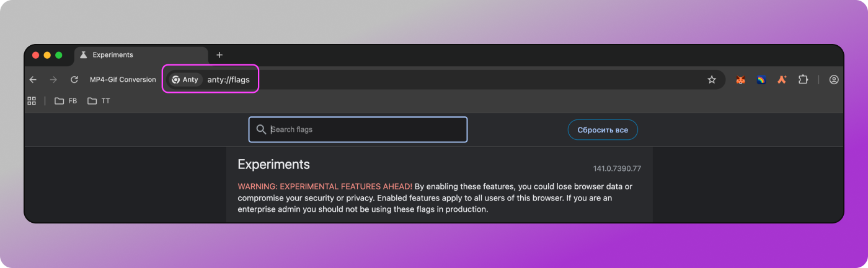This screenshot has height=268, width=868.
Task: Open a new tab with plus button
Action: (x=219, y=55)
